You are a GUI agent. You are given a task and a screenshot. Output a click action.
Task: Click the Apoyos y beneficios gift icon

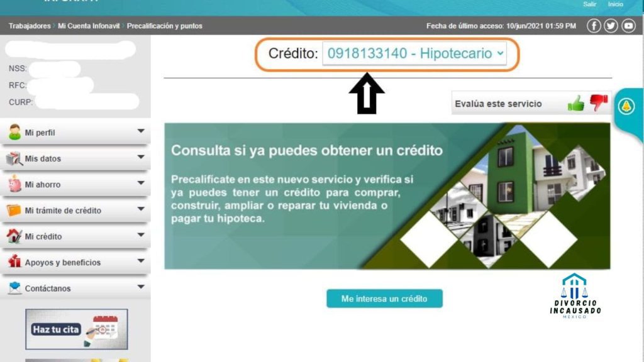14,261
